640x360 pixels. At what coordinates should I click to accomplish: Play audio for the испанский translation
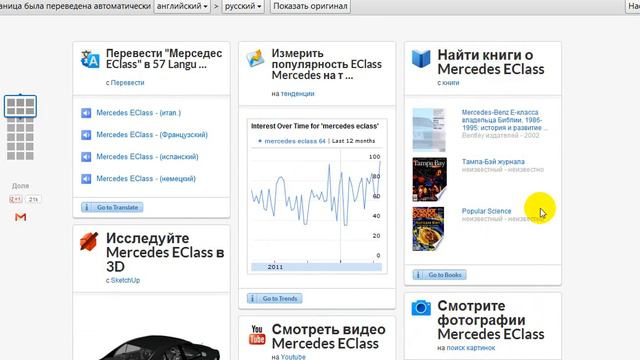(86, 157)
